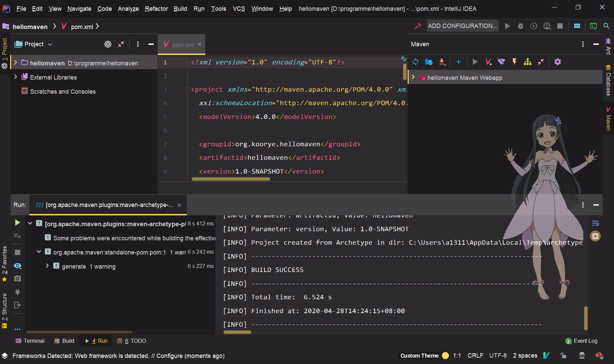This screenshot has width=614, height=364.
Task: Collapse all in the Project panel
Action: 121,44
